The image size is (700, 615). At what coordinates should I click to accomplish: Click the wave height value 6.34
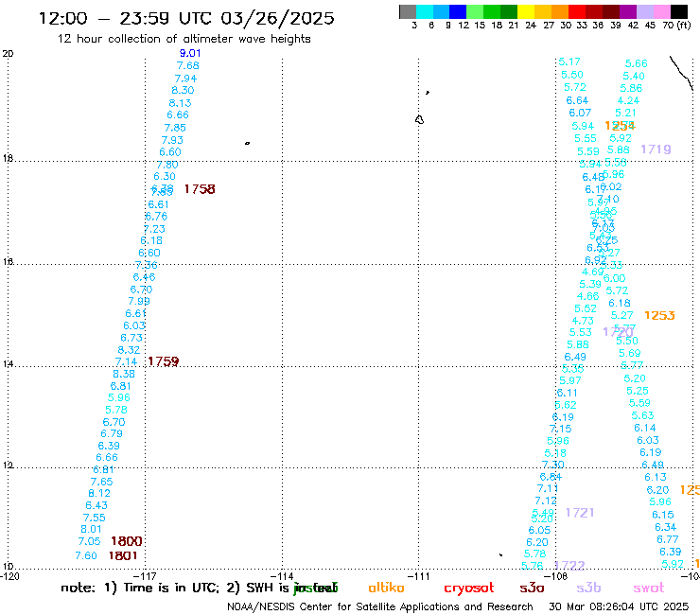click(x=666, y=527)
